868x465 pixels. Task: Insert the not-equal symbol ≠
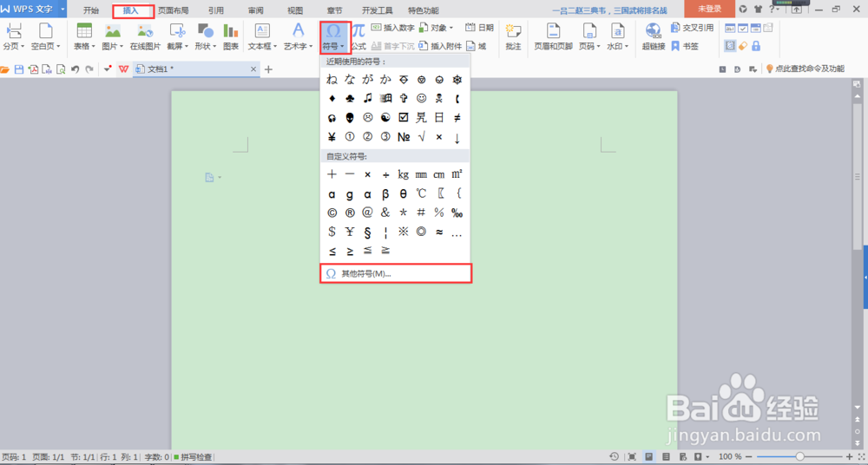[x=457, y=117]
